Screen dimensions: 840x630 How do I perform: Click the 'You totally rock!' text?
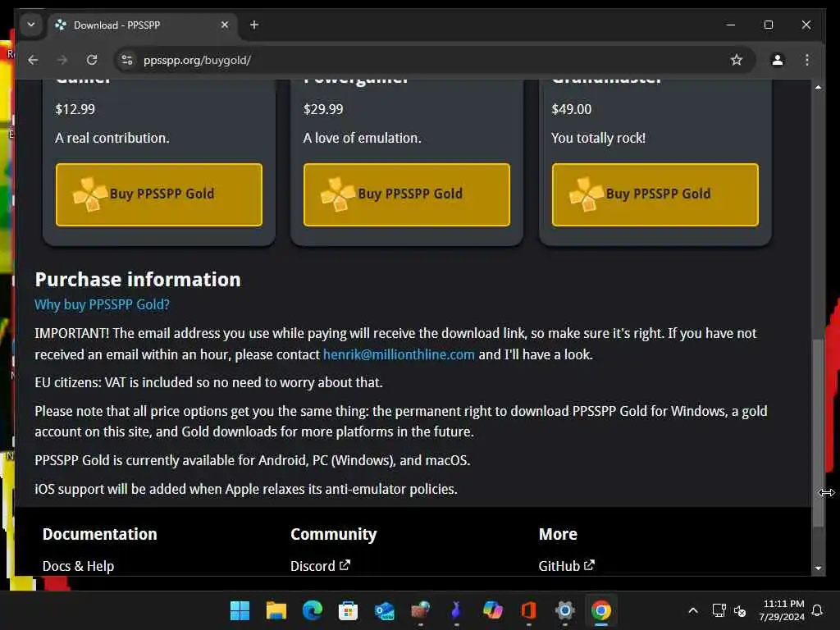pos(598,138)
